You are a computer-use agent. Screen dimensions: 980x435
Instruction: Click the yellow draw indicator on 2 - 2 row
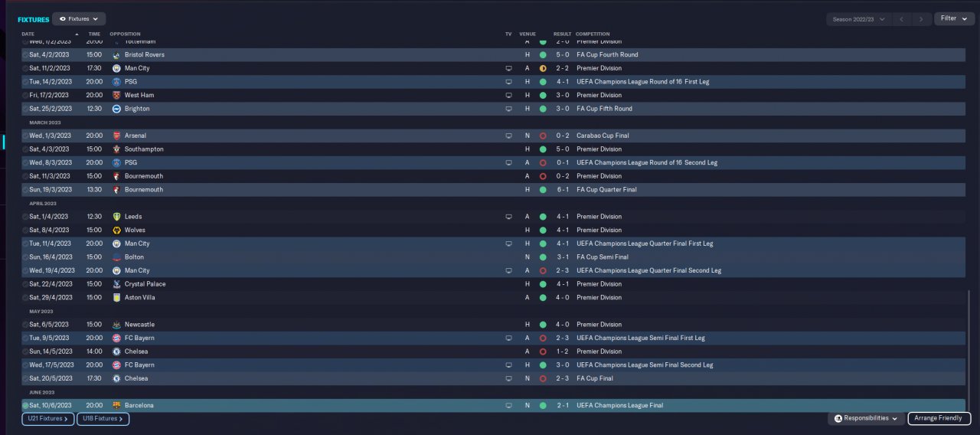[543, 68]
